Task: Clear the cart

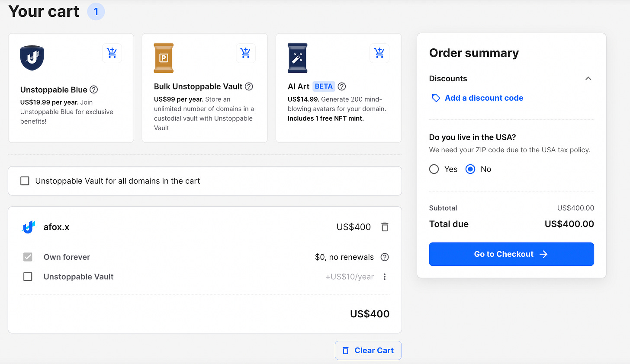Action: click(x=368, y=351)
